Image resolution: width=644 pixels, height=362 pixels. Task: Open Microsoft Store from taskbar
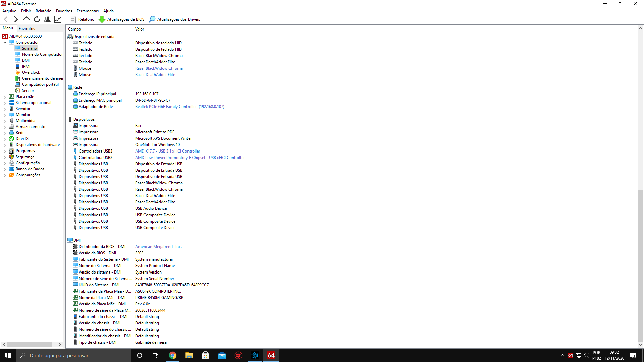click(205, 355)
